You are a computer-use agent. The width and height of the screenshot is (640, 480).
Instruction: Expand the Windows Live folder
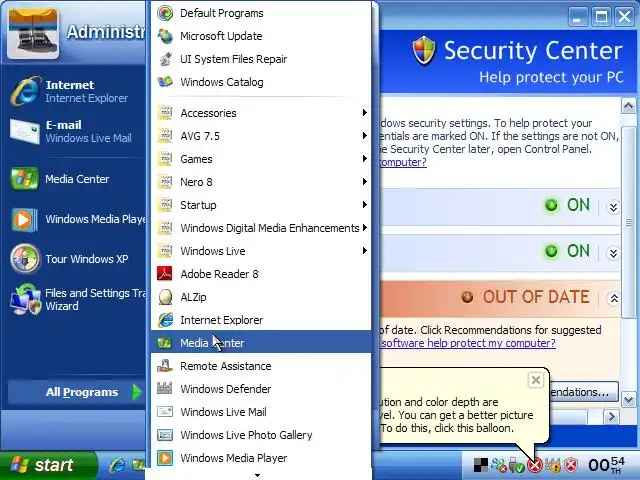tap(261, 251)
